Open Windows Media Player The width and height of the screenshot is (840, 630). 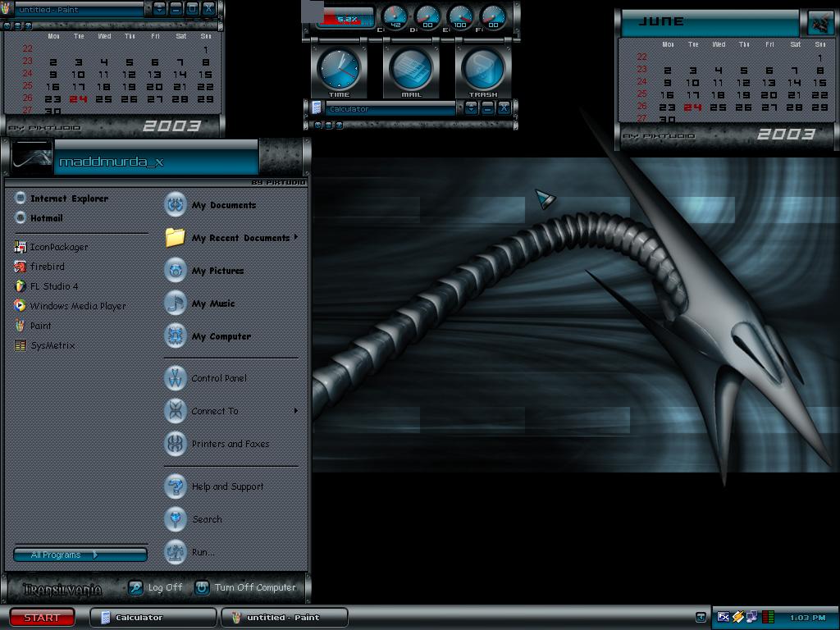coord(71,306)
